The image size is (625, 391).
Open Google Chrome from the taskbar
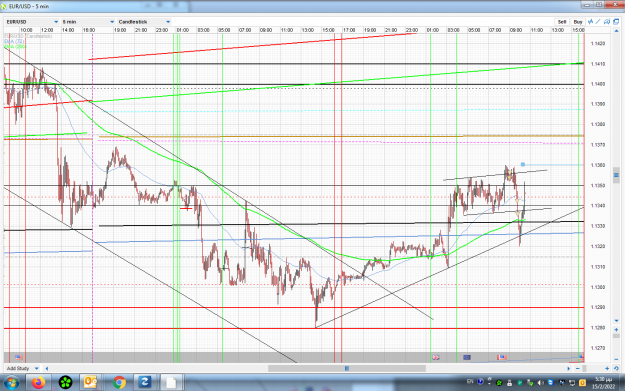pos(118,383)
